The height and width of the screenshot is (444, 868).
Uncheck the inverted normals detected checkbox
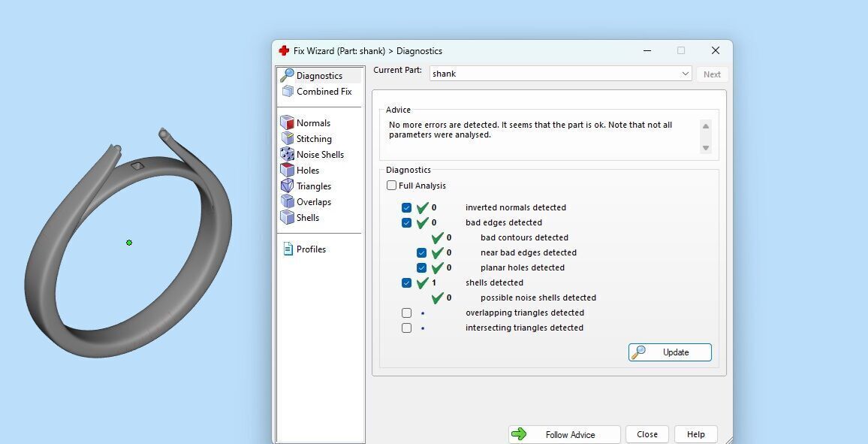[406, 207]
